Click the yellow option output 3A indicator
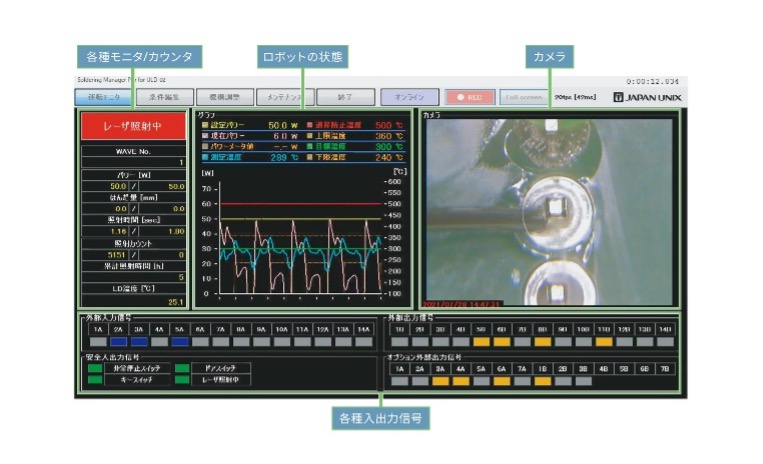 click(x=440, y=381)
